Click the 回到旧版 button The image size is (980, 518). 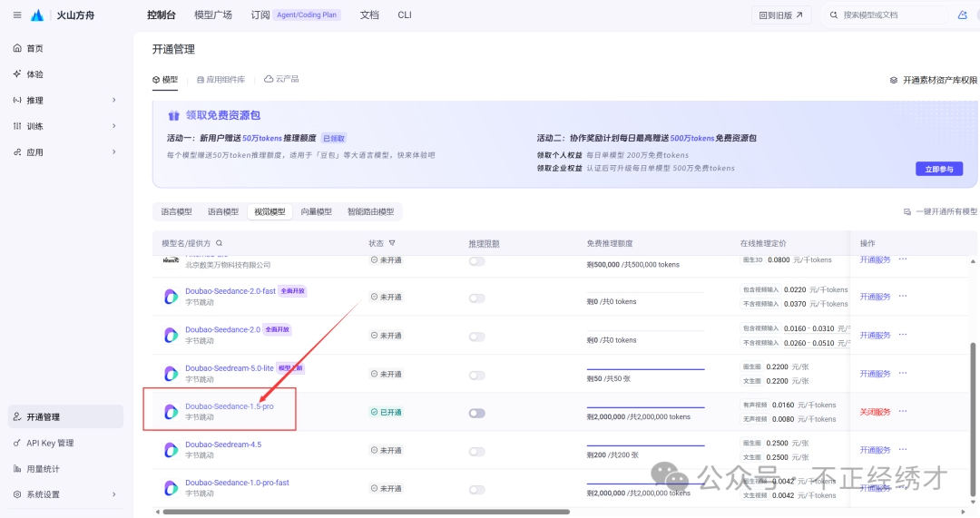coord(781,15)
